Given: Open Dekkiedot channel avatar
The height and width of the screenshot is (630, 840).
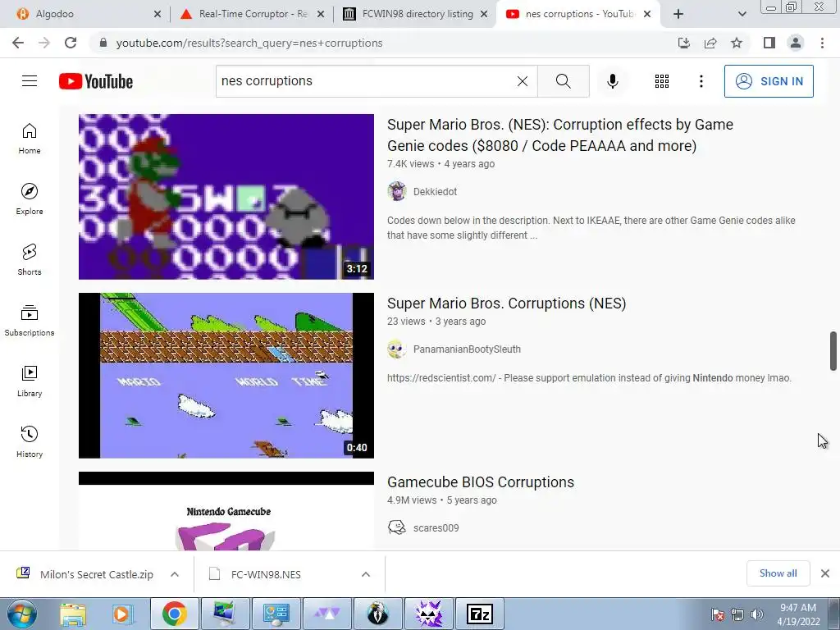Looking at the screenshot, I should click(x=397, y=191).
